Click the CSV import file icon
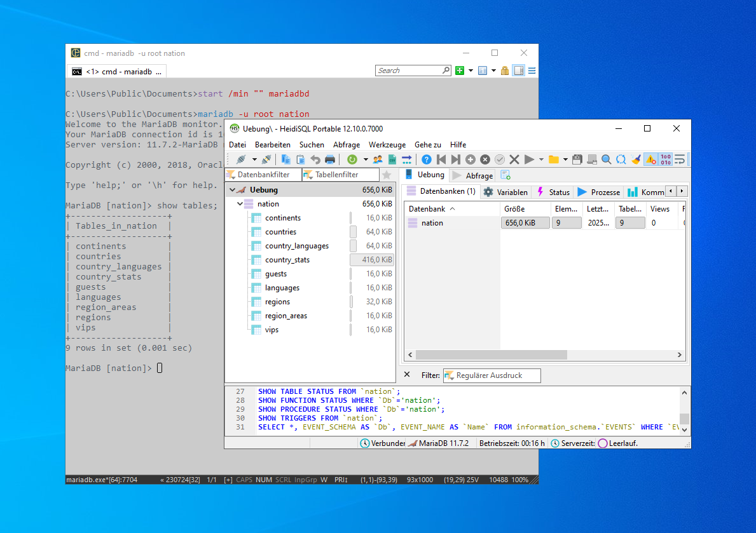 pyautogui.click(x=392, y=159)
